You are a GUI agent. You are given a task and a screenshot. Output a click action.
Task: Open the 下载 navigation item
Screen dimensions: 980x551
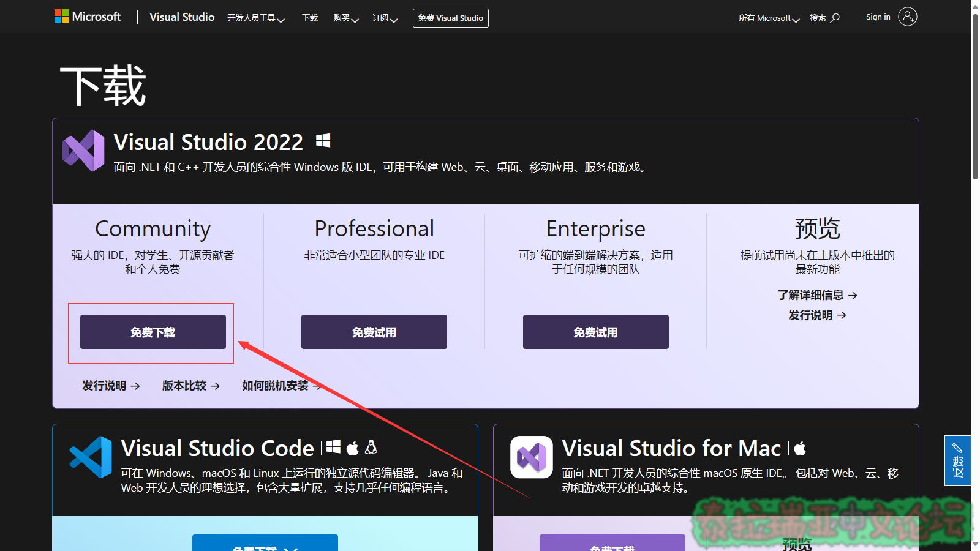click(x=310, y=18)
